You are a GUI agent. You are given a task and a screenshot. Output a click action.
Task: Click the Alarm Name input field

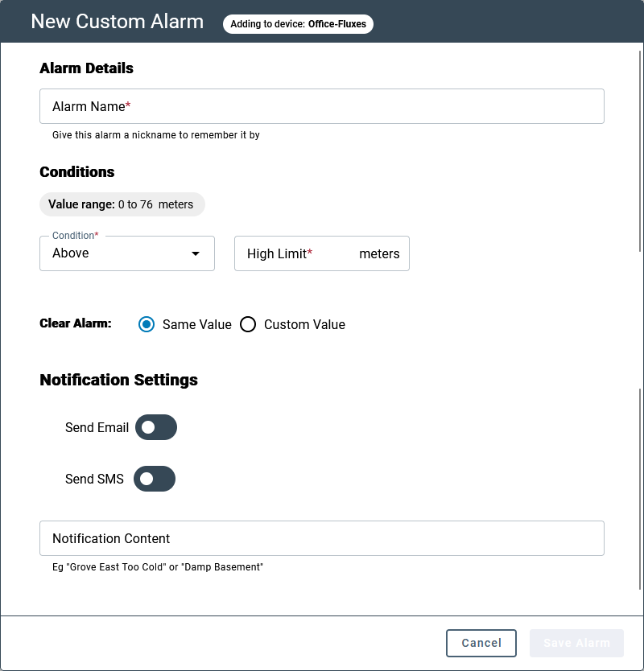tap(321, 106)
